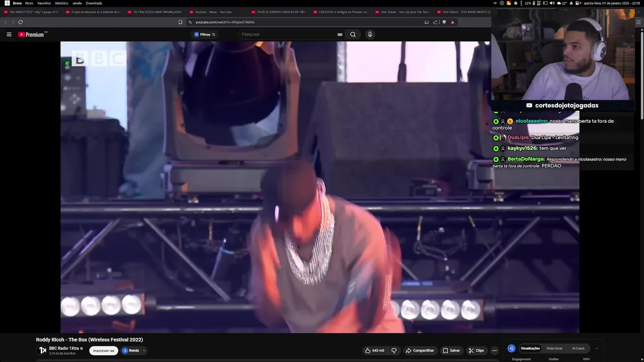Like the video (645 mil)
Image resolution: width=644 pixels, height=362 pixels.
(x=374, y=350)
